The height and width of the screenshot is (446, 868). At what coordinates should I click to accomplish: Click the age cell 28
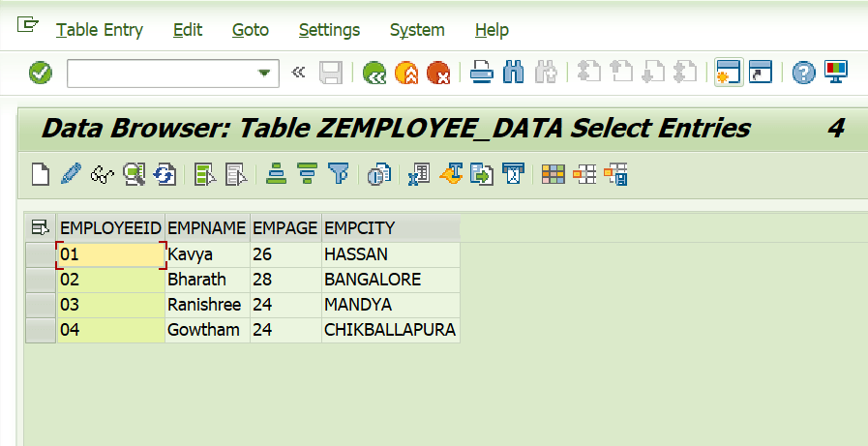(285, 280)
